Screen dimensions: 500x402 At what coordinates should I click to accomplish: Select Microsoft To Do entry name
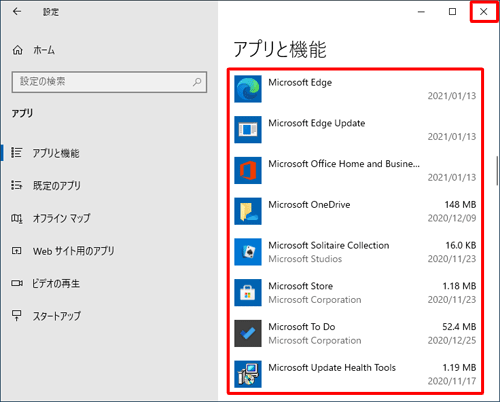point(302,327)
